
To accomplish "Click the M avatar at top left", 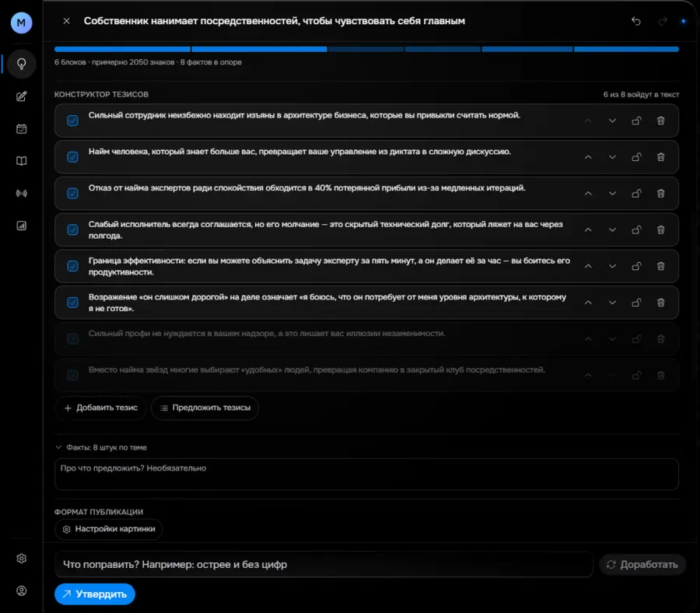I will (21, 23).
